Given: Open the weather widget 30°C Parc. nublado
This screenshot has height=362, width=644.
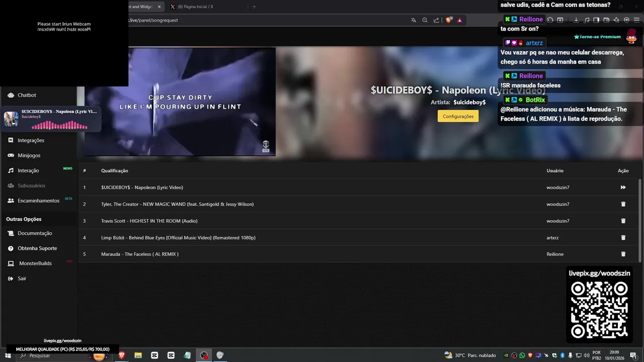Looking at the screenshot, I should (x=470, y=355).
